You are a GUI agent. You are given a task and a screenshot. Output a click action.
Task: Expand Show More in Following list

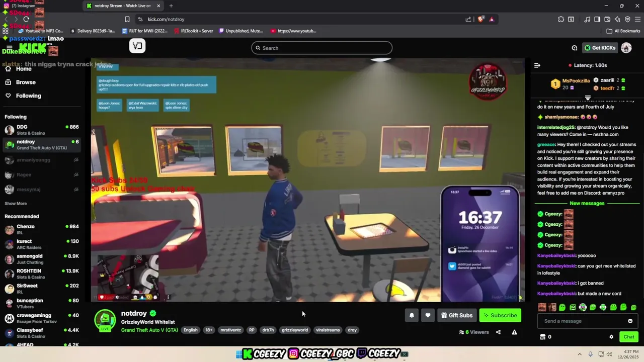coord(16,204)
